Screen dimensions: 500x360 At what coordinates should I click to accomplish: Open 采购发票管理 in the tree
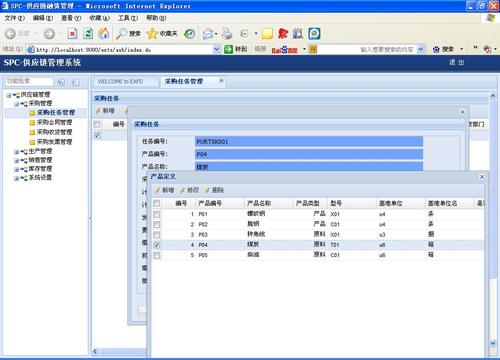[54, 142]
